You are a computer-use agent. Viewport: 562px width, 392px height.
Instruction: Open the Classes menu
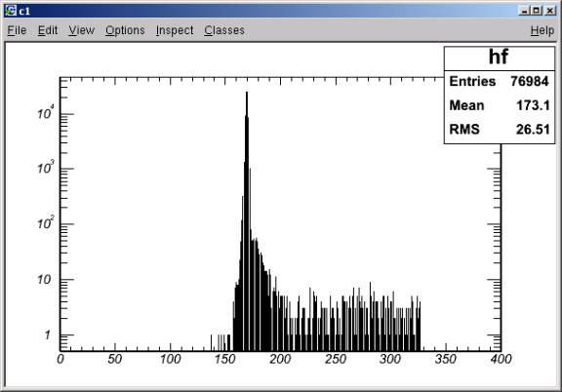pyautogui.click(x=224, y=30)
